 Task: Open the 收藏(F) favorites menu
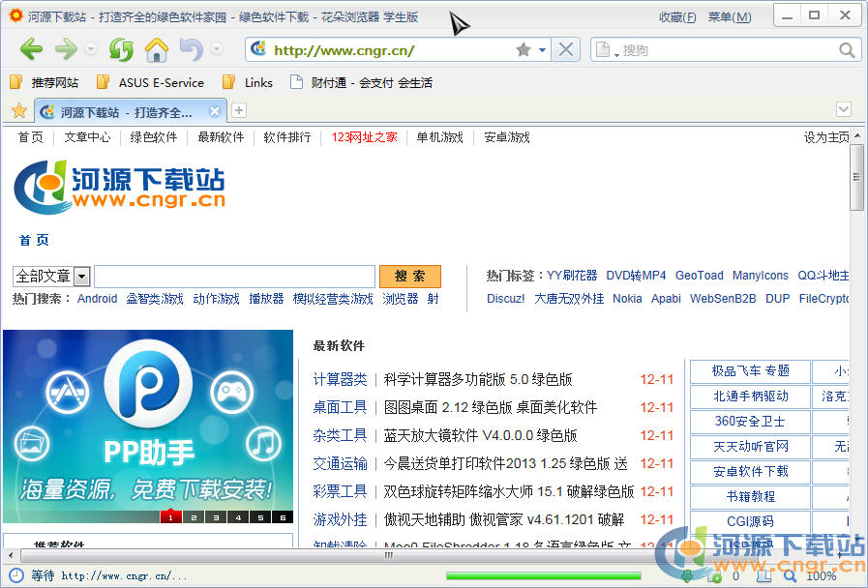pos(677,17)
